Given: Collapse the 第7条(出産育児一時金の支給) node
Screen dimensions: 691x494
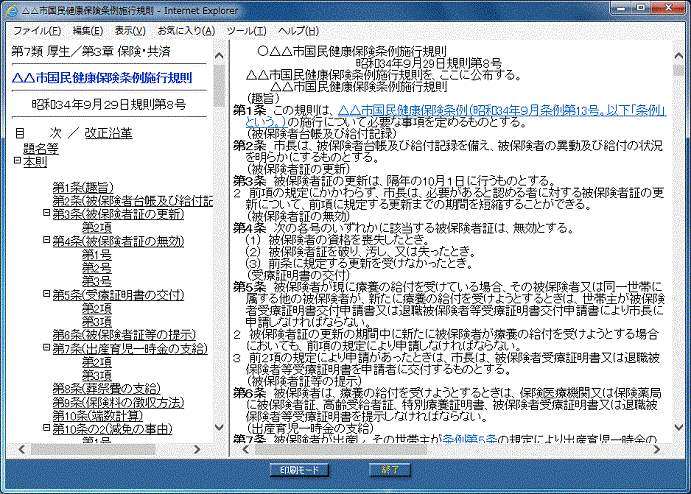Looking at the screenshot, I should 46,349.
